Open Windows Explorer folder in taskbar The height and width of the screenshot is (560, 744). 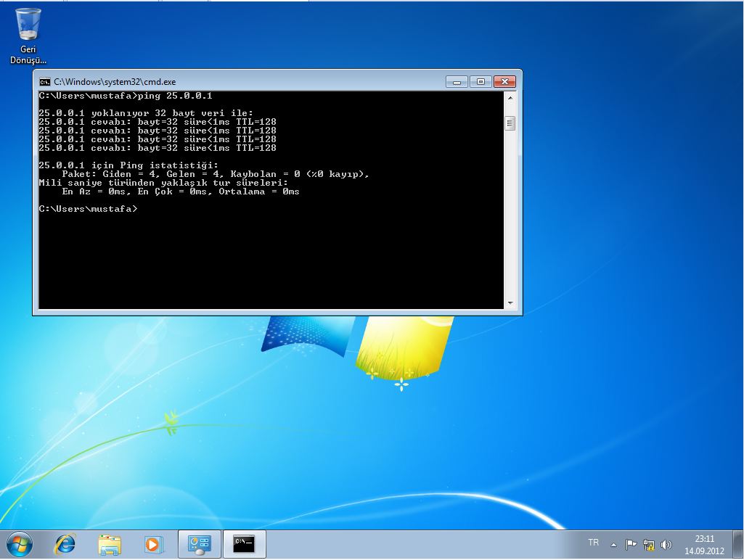pos(109,544)
